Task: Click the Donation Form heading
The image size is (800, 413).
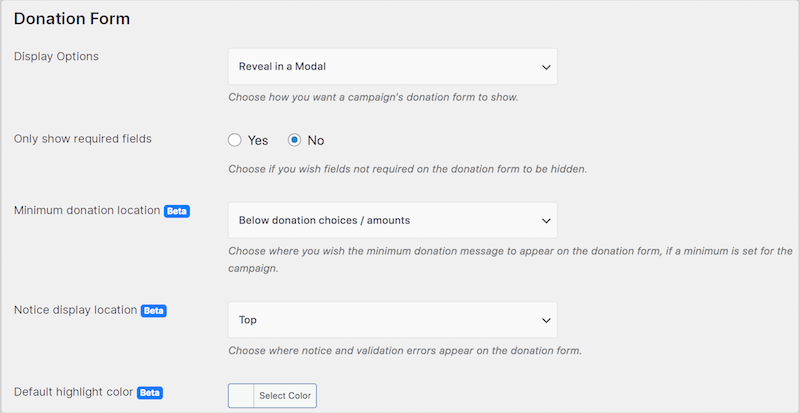Action: (71, 19)
